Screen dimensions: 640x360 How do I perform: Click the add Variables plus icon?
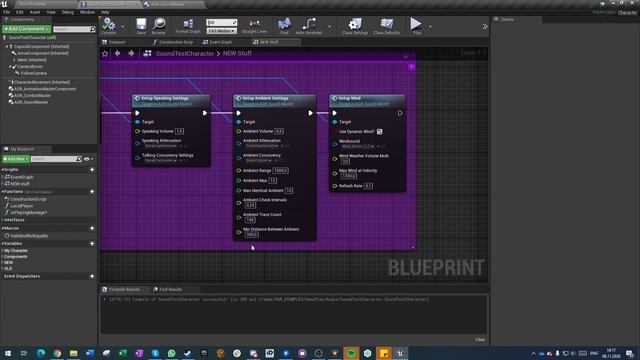click(x=92, y=243)
